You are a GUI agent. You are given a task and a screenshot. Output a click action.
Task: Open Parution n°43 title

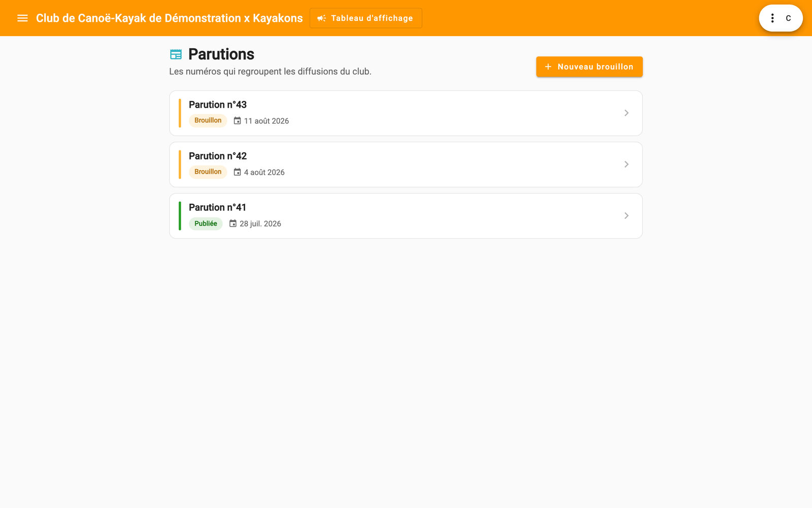[218, 105]
